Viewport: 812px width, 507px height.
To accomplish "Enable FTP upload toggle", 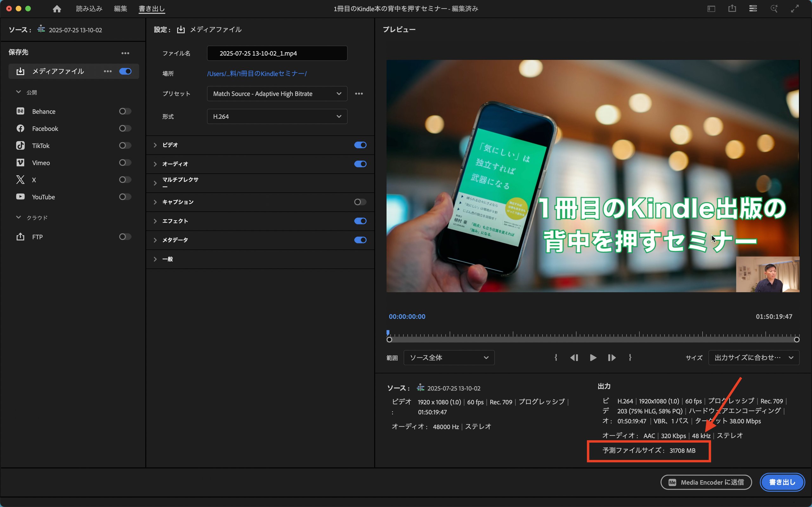I will [125, 237].
